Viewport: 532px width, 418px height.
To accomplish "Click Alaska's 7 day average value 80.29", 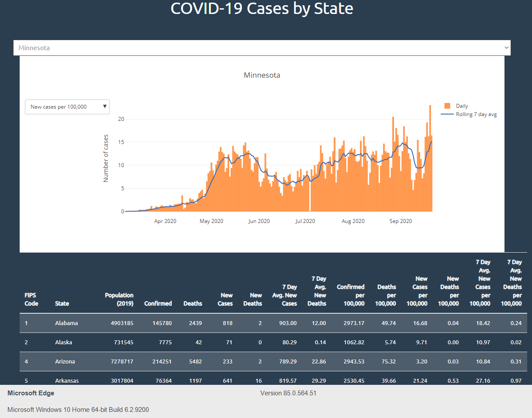I will pos(290,343).
